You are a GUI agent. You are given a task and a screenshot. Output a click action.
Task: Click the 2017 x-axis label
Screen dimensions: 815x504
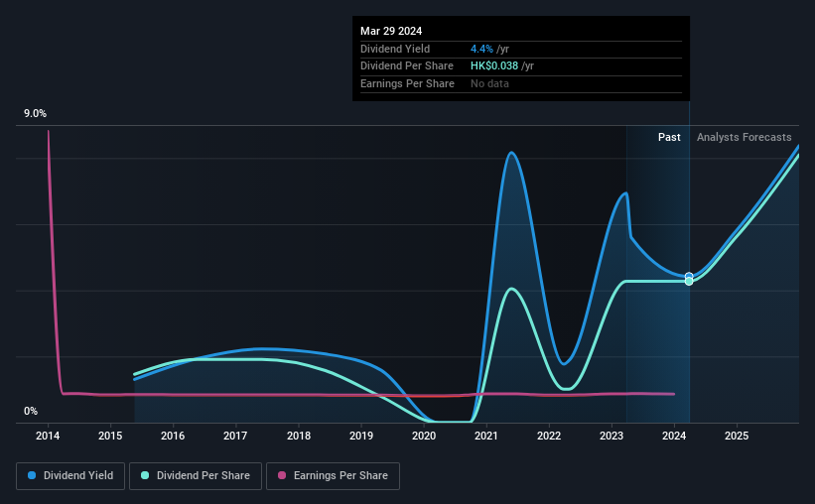(x=235, y=436)
